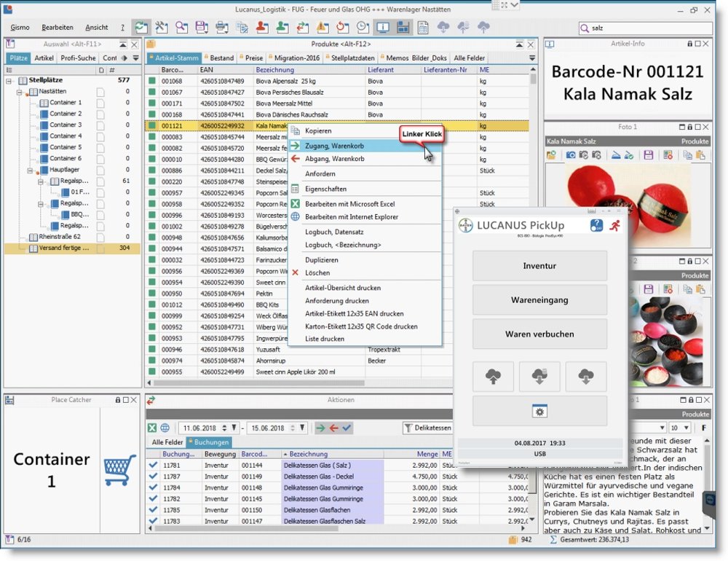Toggle the checkbox next to Container 1

[x=100, y=103]
